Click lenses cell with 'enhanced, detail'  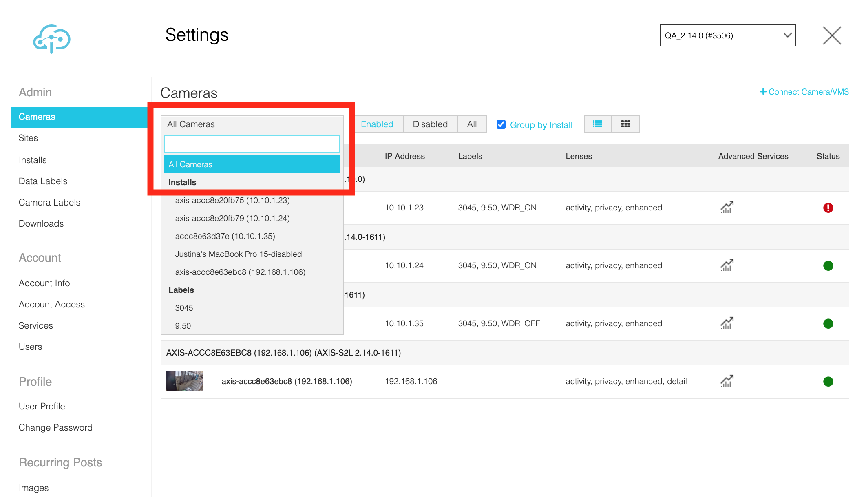pos(626,381)
